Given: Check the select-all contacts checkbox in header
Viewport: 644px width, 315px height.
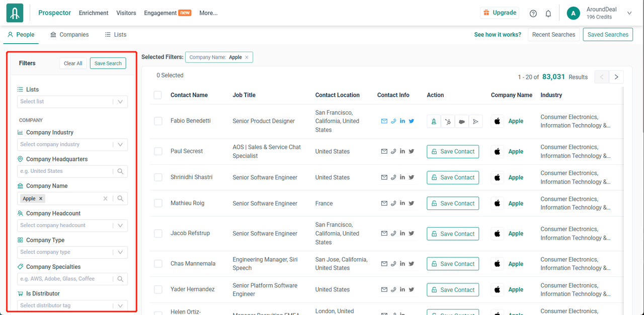Looking at the screenshot, I should click(158, 95).
